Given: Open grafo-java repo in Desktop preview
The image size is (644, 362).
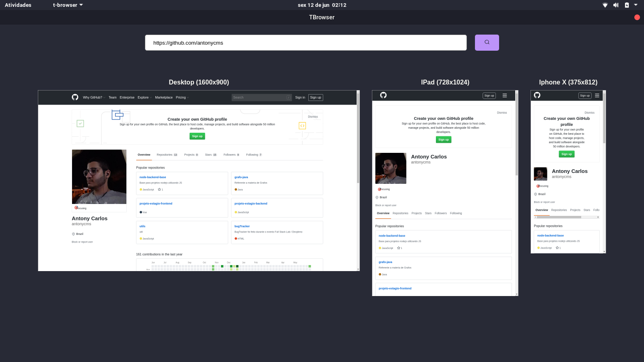Looking at the screenshot, I should tap(241, 177).
